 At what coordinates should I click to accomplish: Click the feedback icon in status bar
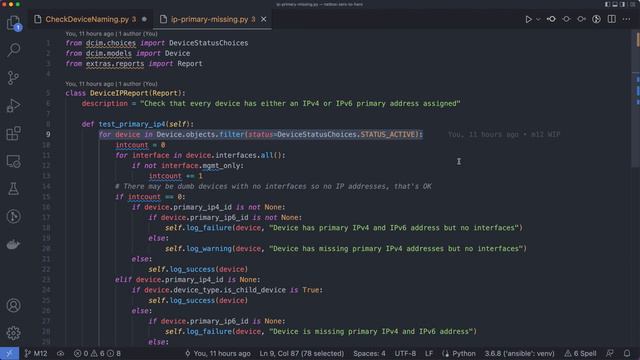[x=610, y=353]
